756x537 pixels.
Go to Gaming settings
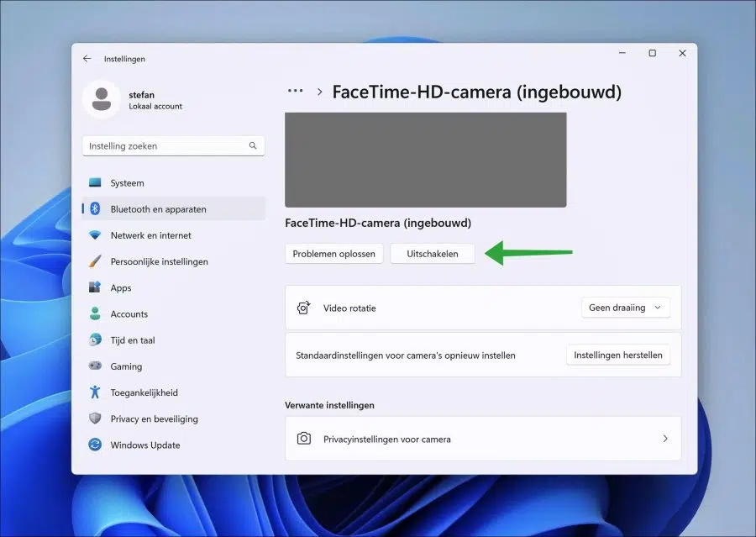tap(174, 366)
